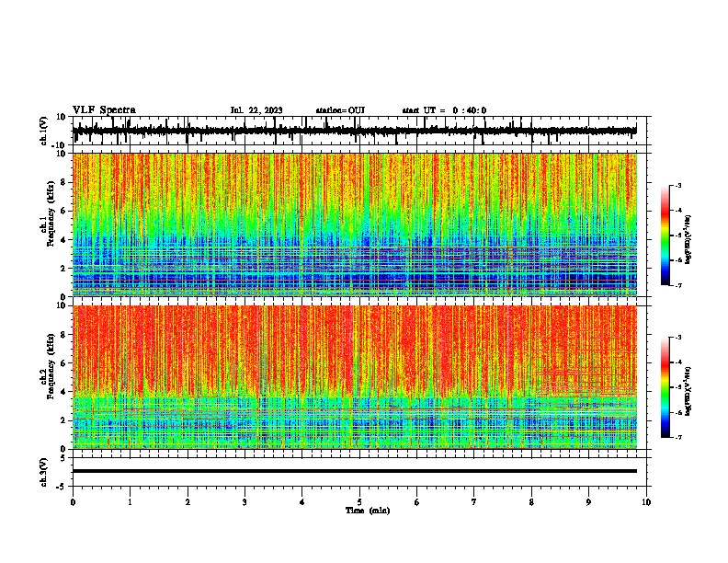The image size is (728, 563).
Task: Click the ch.3 flat voltage trace line
Action: coord(355,471)
